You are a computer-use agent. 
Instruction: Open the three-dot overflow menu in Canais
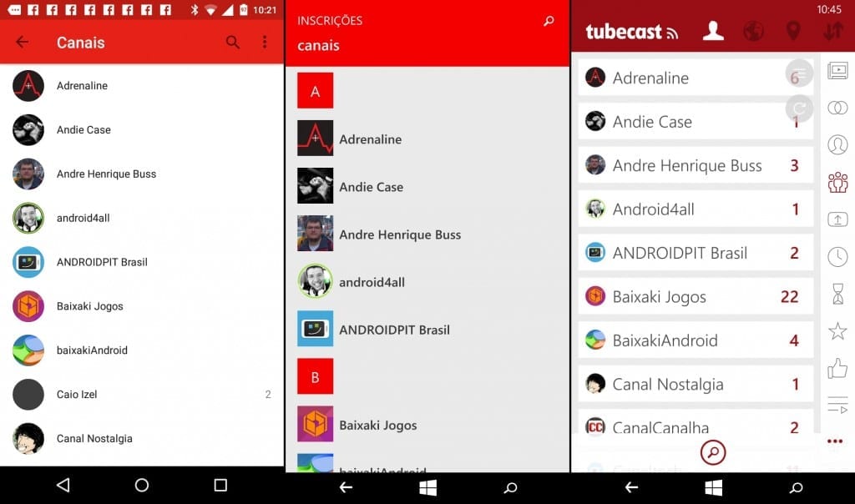click(x=265, y=43)
